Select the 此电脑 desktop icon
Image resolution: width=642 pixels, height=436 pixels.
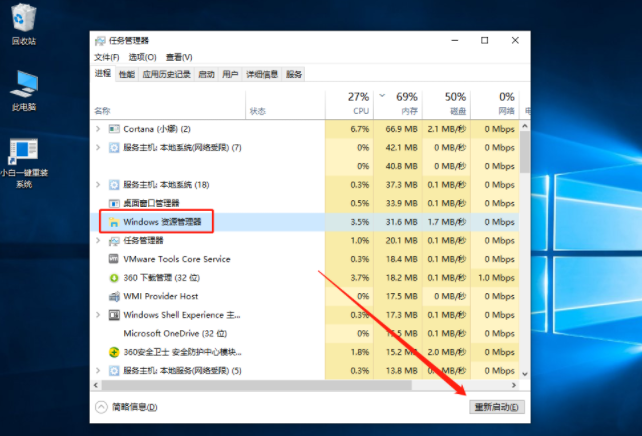coord(24,91)
